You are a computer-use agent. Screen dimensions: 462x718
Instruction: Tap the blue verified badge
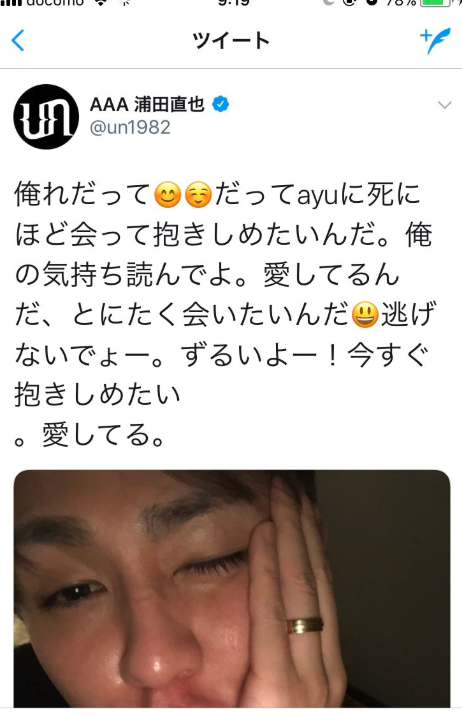(220, 104)
